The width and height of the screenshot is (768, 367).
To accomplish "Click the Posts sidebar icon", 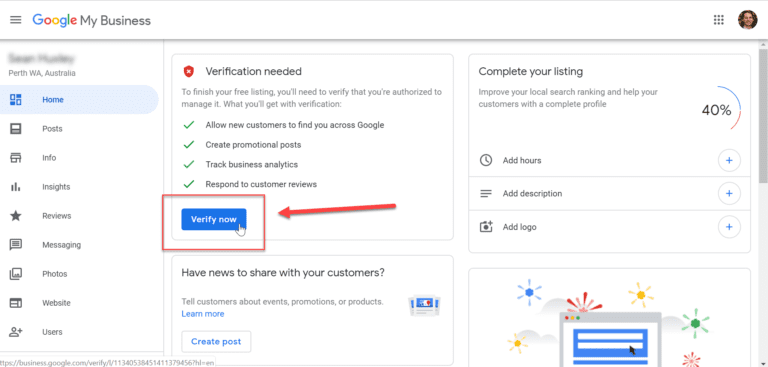I will coord(16,129).
